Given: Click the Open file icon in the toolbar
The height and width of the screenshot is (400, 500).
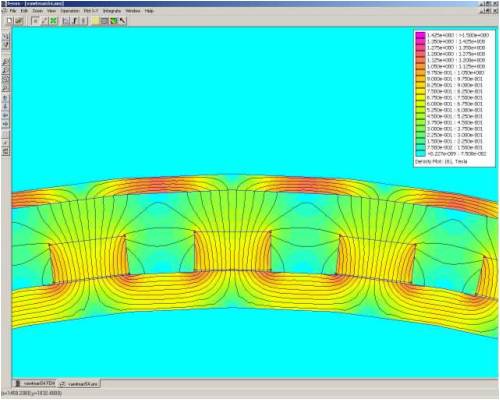Looking at the screenshot, I should coord(19,21).
